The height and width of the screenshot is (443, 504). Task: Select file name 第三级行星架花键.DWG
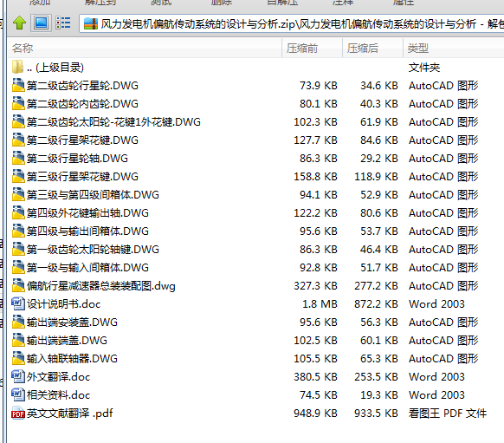coord(82,177)
